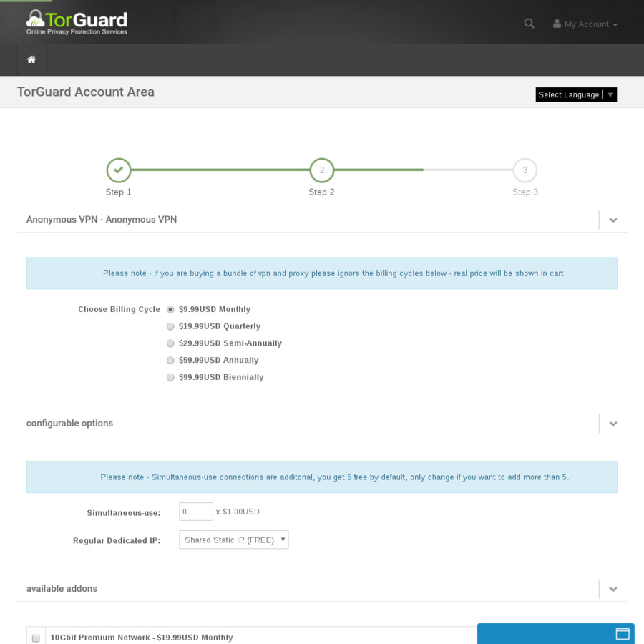Image resolution: width=644 pixels, height=644 pixels.
Task: Click the 'Step 3' label
Action: pyautogui.click(x=525, y=192)
